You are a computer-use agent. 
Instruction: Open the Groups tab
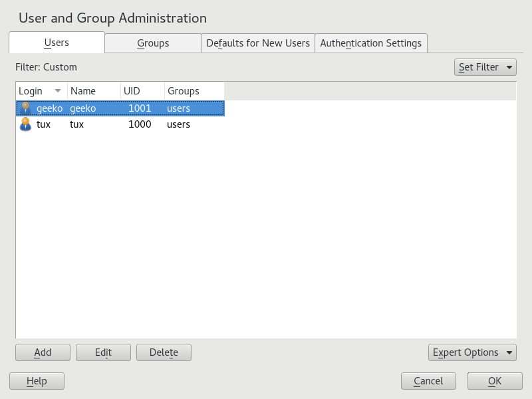pyautogui.click(x=153, y=43)
